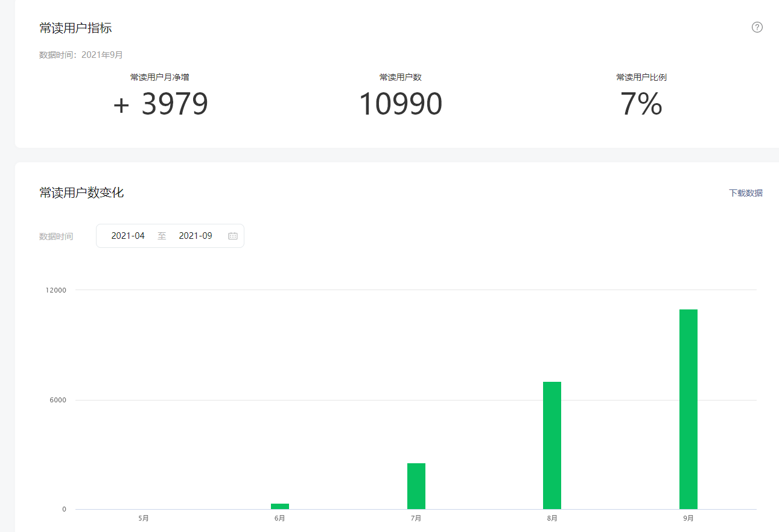Click the 7月 axis label
The image size is (779, 532).
coord(416,518)
